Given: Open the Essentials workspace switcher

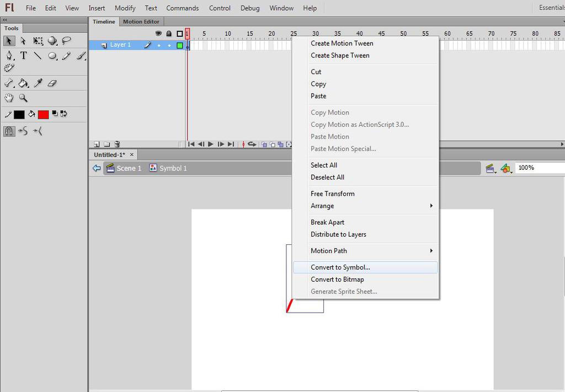Looking at the screenshot, I should click(x=551, y=8).
